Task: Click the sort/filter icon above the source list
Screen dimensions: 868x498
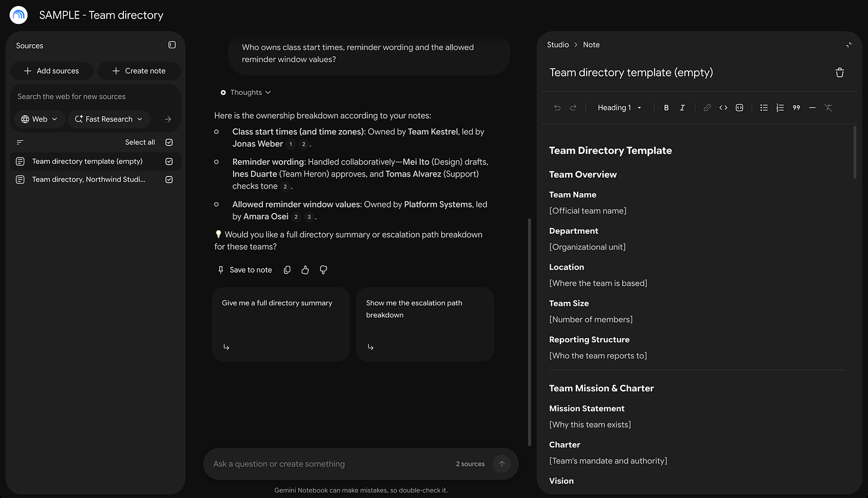Action: point(20,143)
